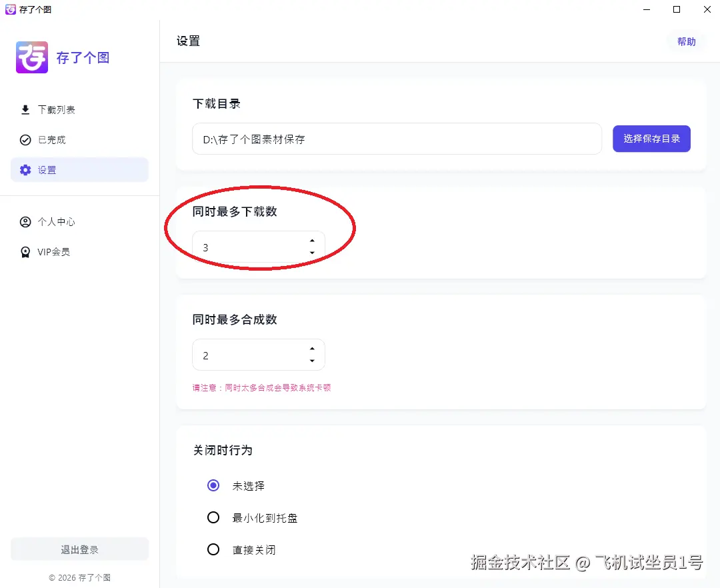Open the VIP会员 membership page
Screen dimensions: 720x588
pyautogui.click(x=79, y=251)
